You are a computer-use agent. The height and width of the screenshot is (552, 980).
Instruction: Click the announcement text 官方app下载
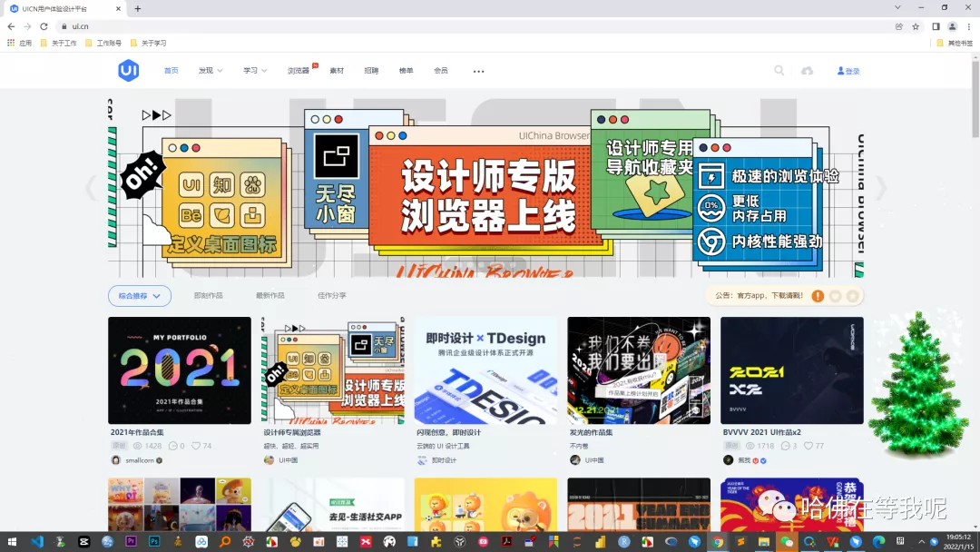tap(759, 296)
